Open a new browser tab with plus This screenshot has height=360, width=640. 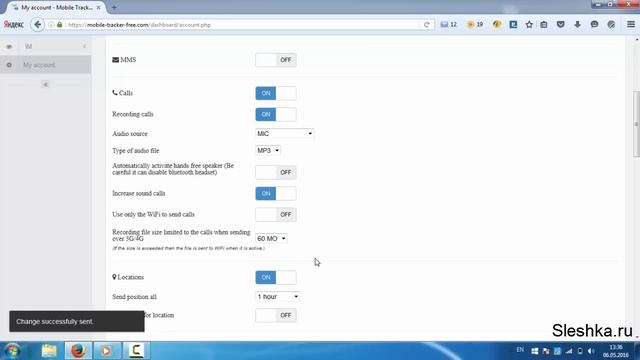(114, 7)
